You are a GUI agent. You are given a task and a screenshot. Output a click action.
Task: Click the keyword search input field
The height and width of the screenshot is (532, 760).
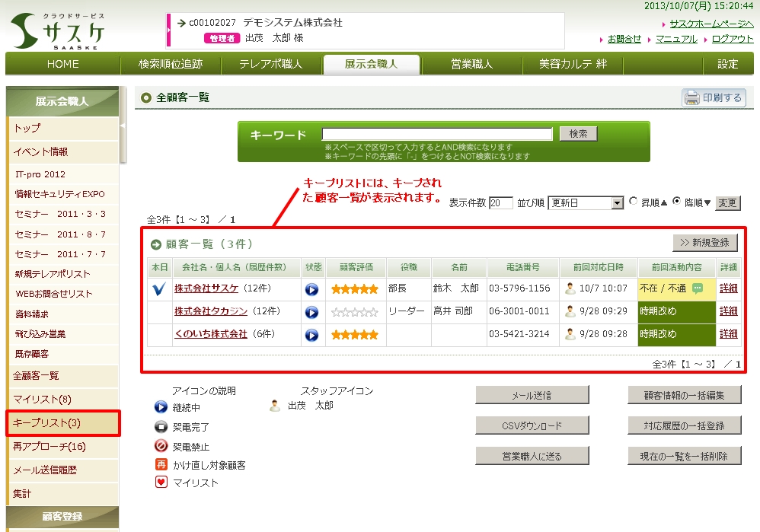tap(437, 134)
